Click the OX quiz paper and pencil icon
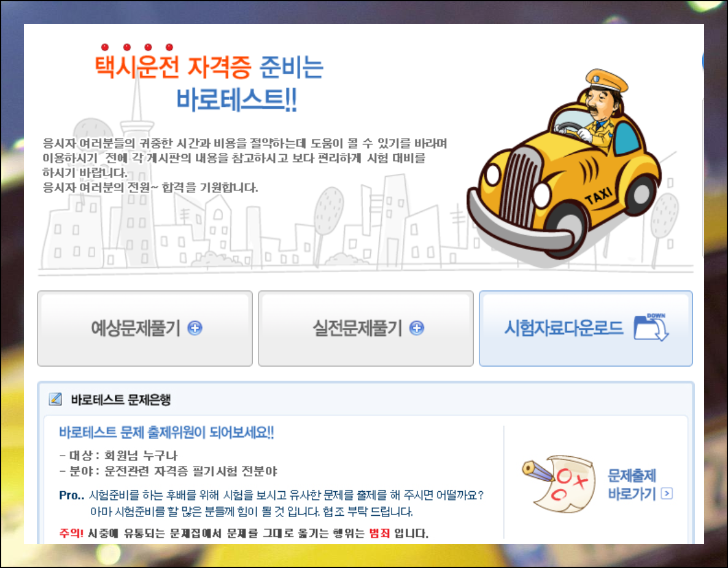The width and height of the screenshot is (728, 568). pyautogui.click(x=559, y=483)
